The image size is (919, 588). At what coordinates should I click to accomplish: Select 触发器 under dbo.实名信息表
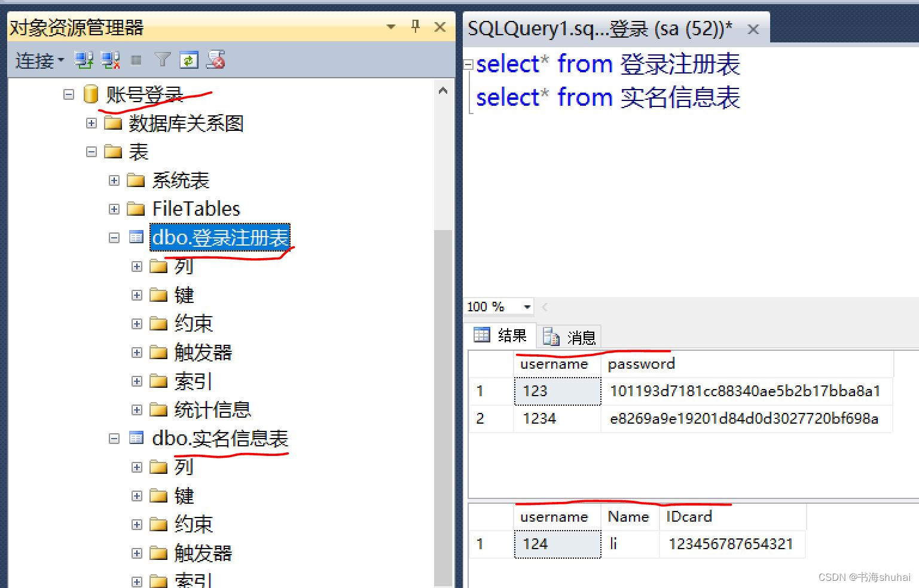[x=203, y=553]
